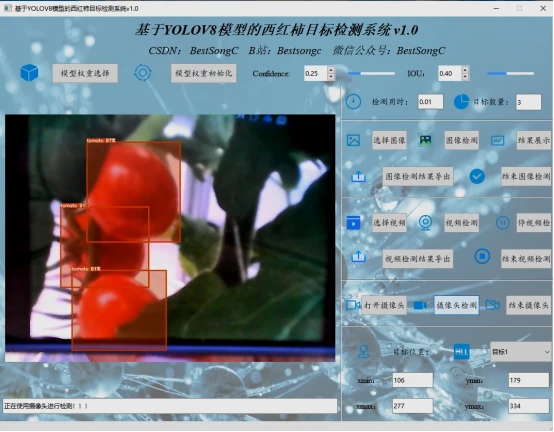Adjust the Confidence slider
This screenshot has width=554, height=432.
pos(371,73)
